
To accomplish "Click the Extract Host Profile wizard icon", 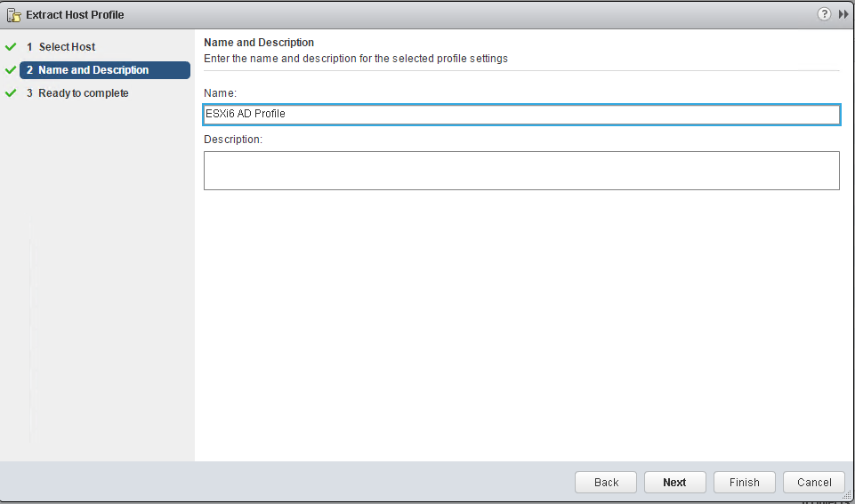I will tap(13, 15).
